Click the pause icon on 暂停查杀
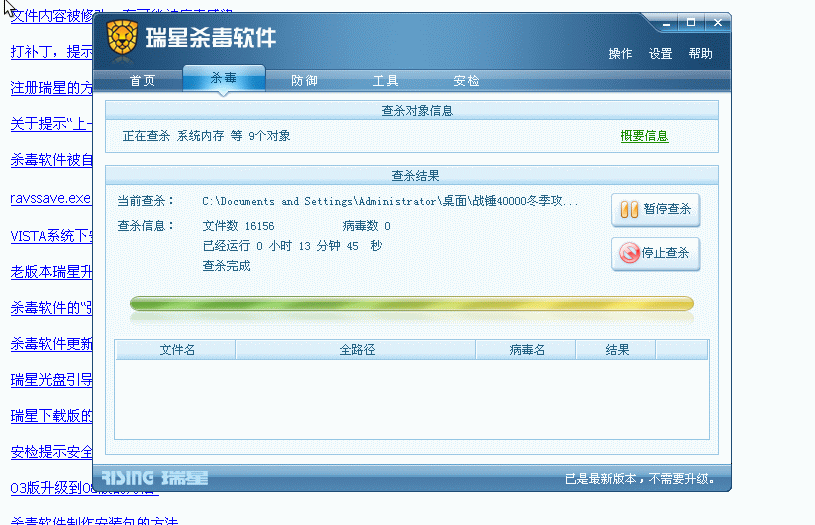Image resolution: width=815 pixels, height=525 pixels. click(629, 209)
